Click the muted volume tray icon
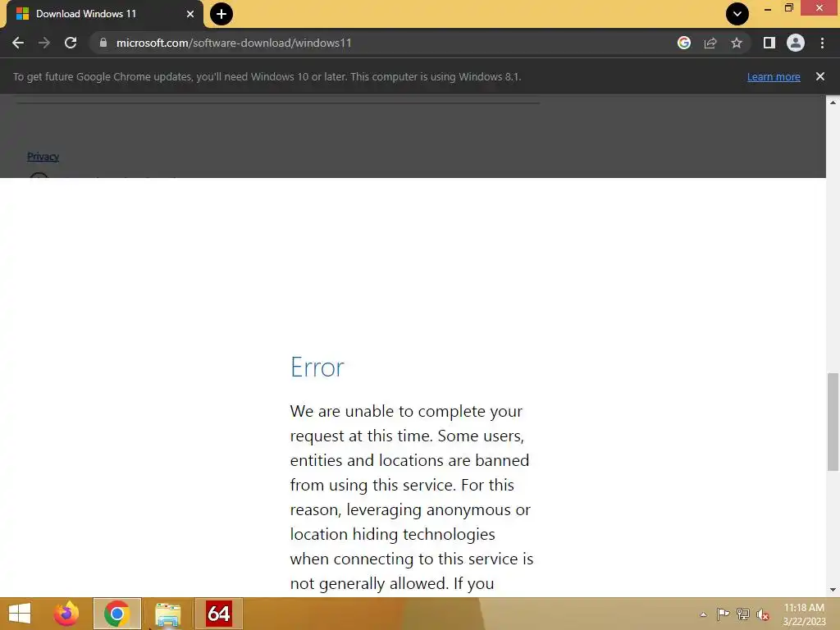840x630 pixels. [763, 614]
